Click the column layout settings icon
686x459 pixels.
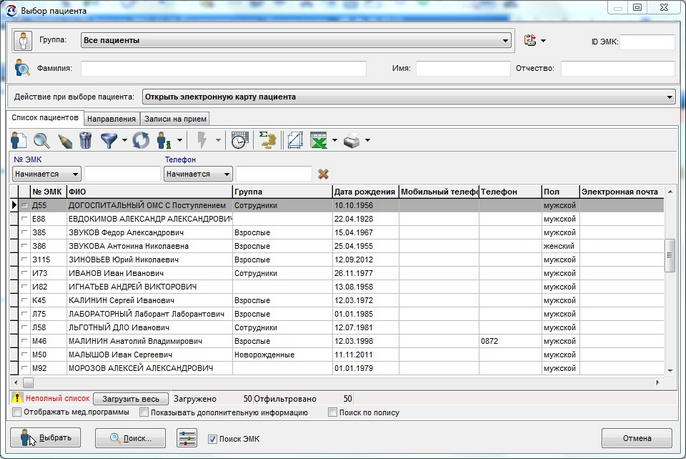(x=294, y=140)
